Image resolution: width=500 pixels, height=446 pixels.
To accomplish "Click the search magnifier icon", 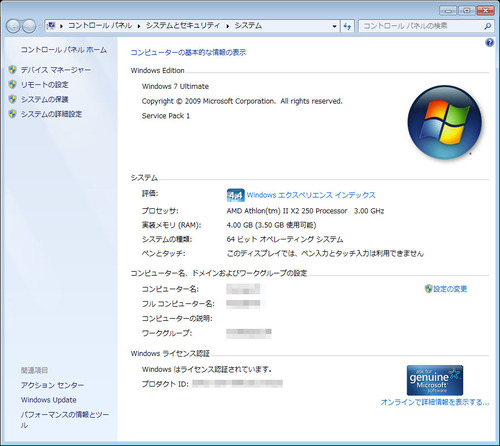I will [487, 26].
